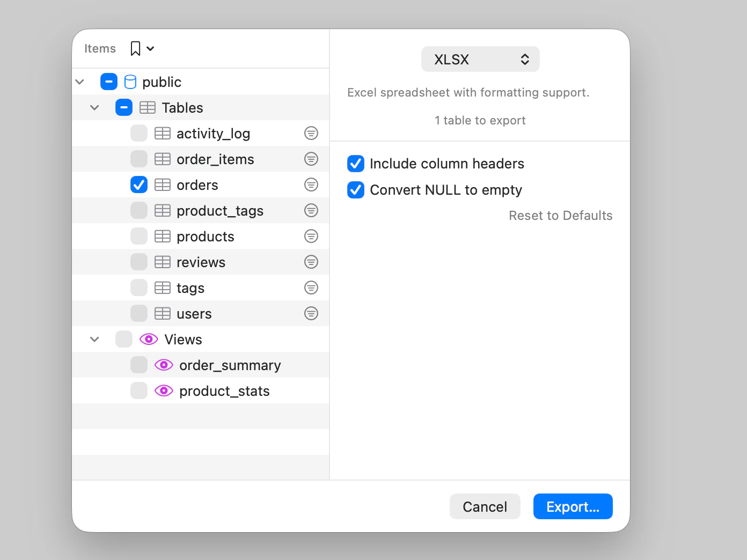This screenshot has width=747, height=560.
Task: Click the table icon beside tags
Action: pos(163,288)
